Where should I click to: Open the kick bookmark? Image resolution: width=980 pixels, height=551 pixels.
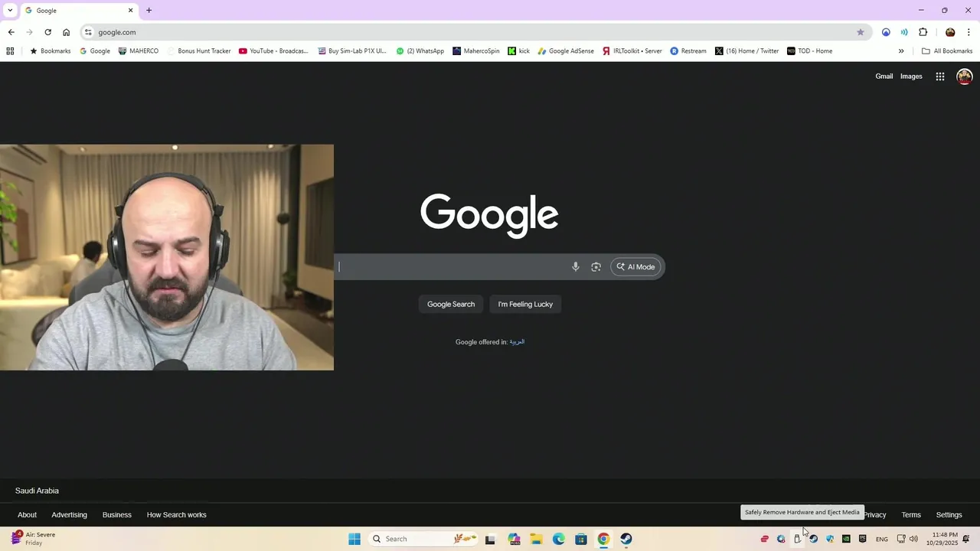pos(518,51)
